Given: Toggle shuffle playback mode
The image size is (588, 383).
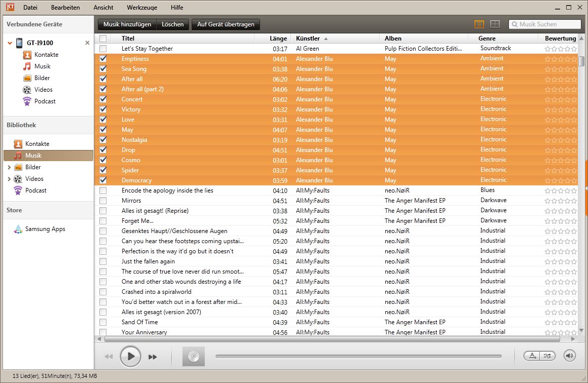Looking at the screenshot, I should click(x=547, y=356).
